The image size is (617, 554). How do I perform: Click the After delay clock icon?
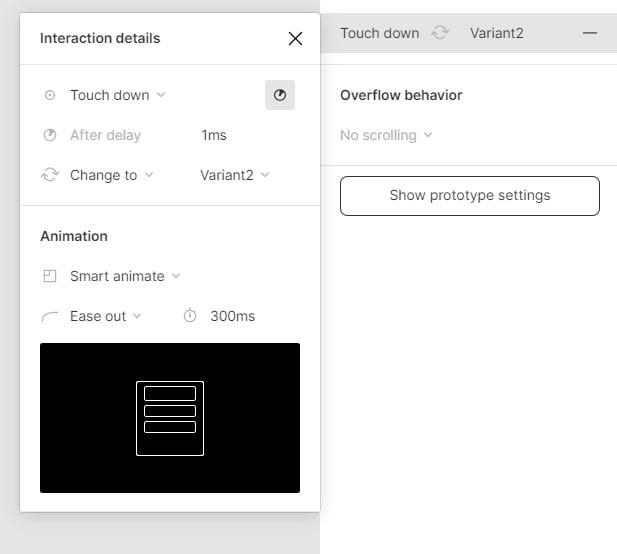[50, 135]
